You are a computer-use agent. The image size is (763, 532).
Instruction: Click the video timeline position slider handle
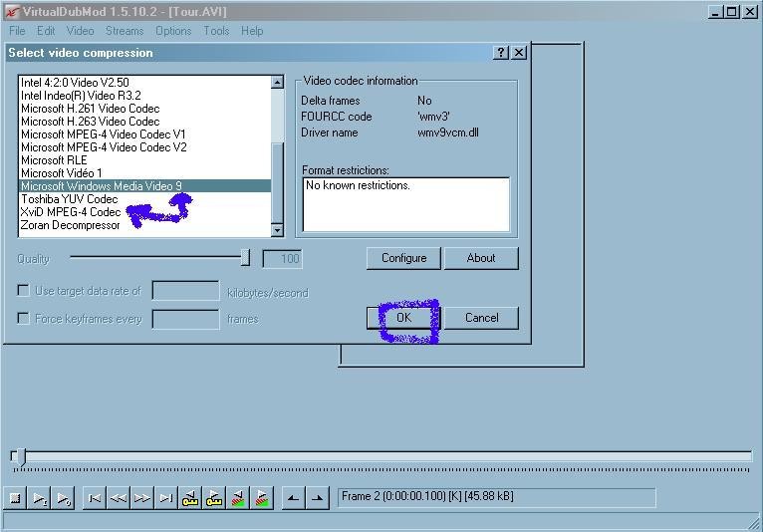(x=21, y=456)
